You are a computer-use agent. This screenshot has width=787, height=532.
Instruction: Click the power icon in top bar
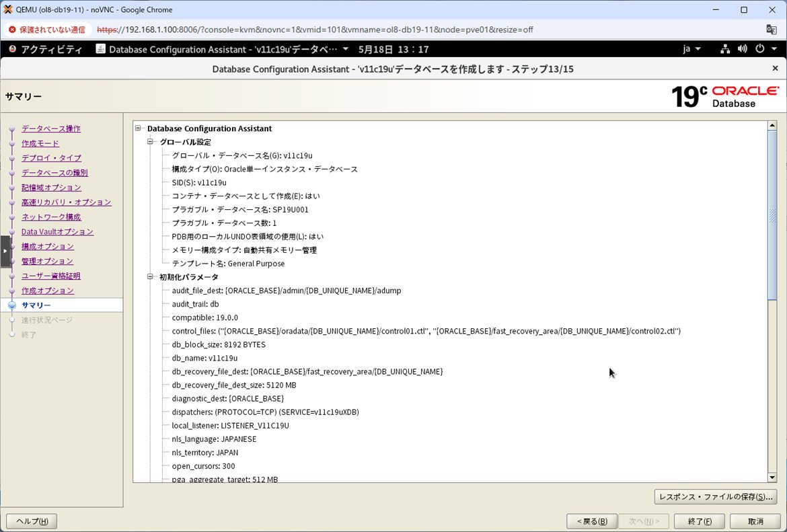pos(760,49)
